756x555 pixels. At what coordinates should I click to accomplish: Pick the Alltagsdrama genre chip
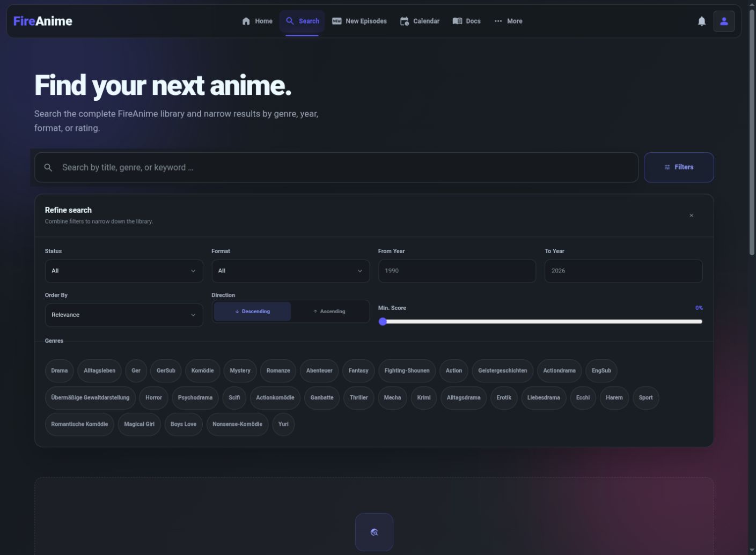[464, 398]
